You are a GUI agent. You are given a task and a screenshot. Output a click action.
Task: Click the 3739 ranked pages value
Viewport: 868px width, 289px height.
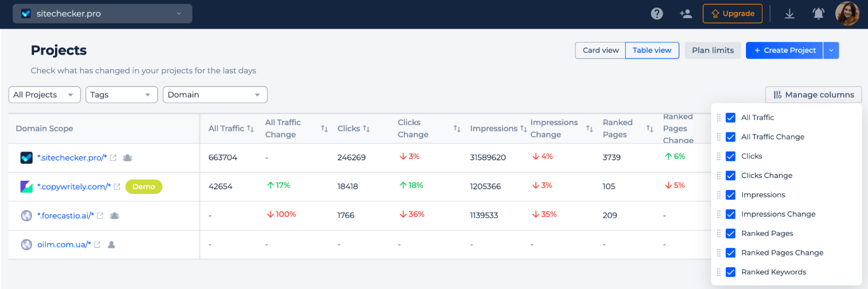611,157
